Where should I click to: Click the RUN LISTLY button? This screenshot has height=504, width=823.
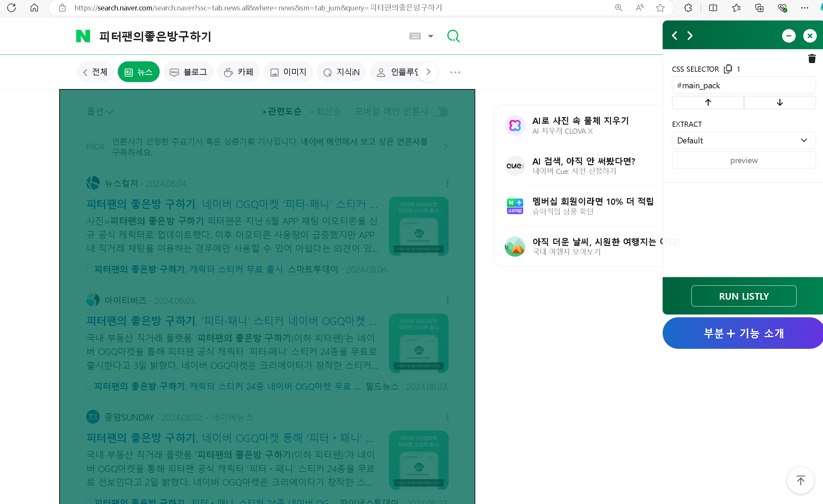click(744, 296)
